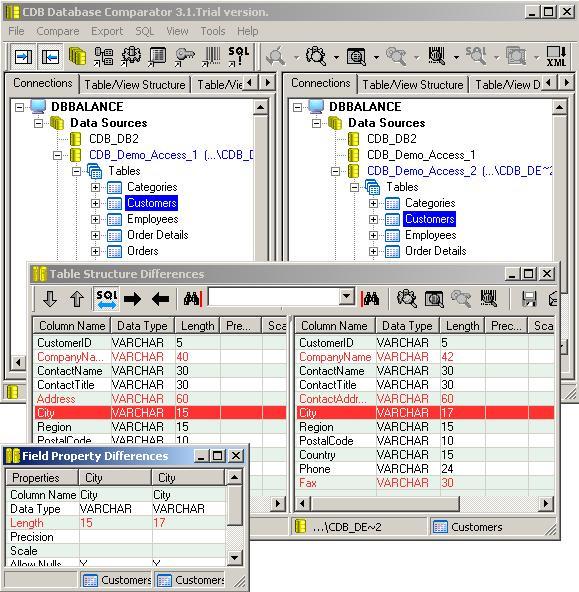Open the Export menu

coord(107,31)
